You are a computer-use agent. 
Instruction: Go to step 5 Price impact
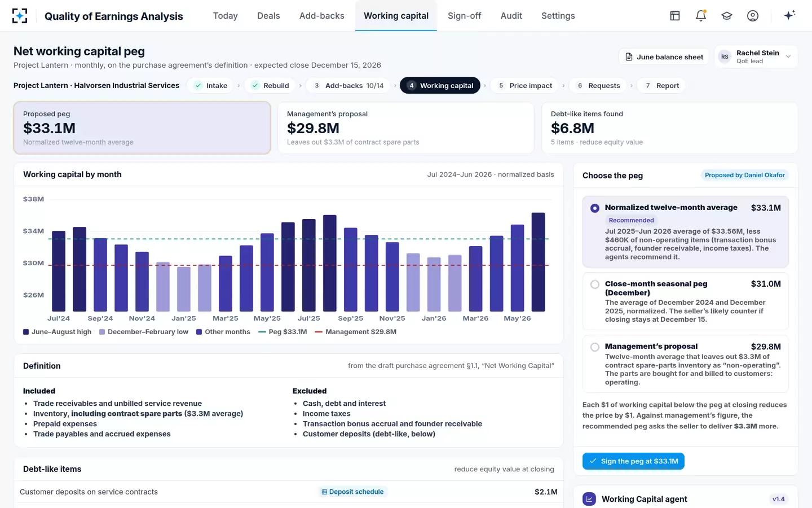(524, 86)
